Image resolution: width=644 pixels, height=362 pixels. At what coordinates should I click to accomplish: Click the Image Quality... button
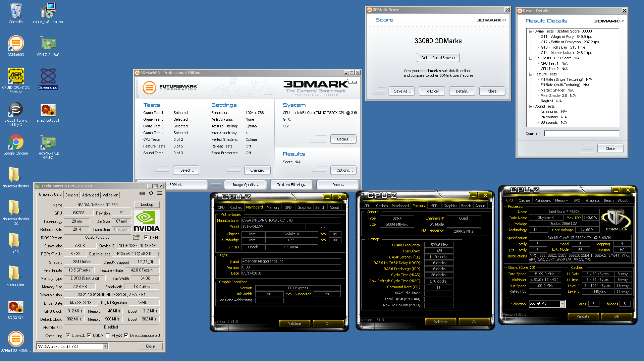[x=246, y=185]
